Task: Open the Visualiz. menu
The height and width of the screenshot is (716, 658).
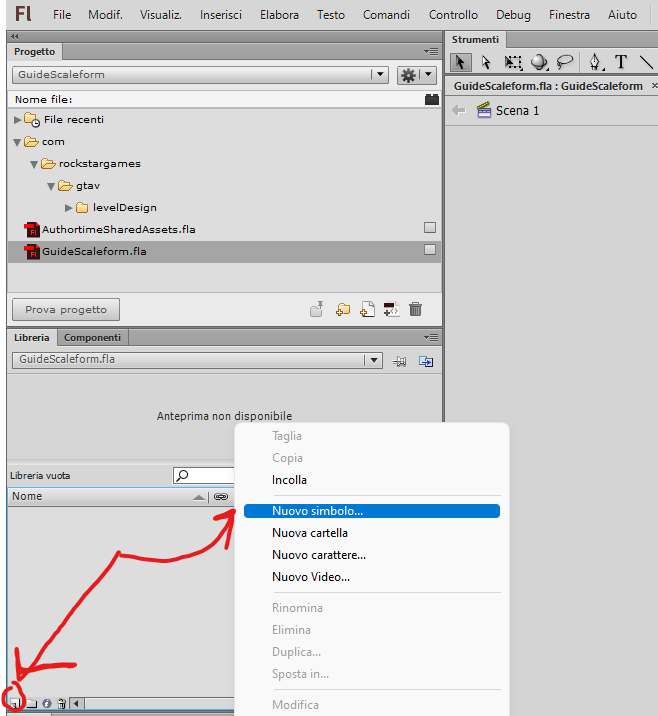Action: pos(161,15)
